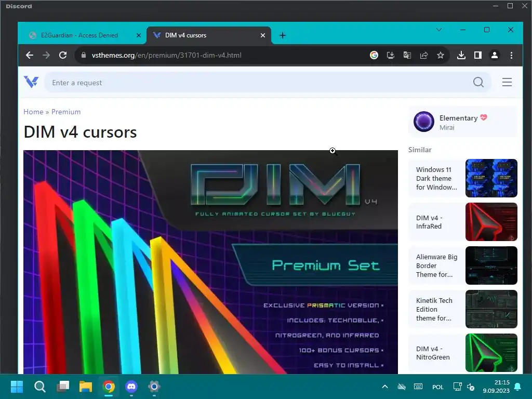Go back using the browser back arrow

pyautogui.click(x=30, y=55)
